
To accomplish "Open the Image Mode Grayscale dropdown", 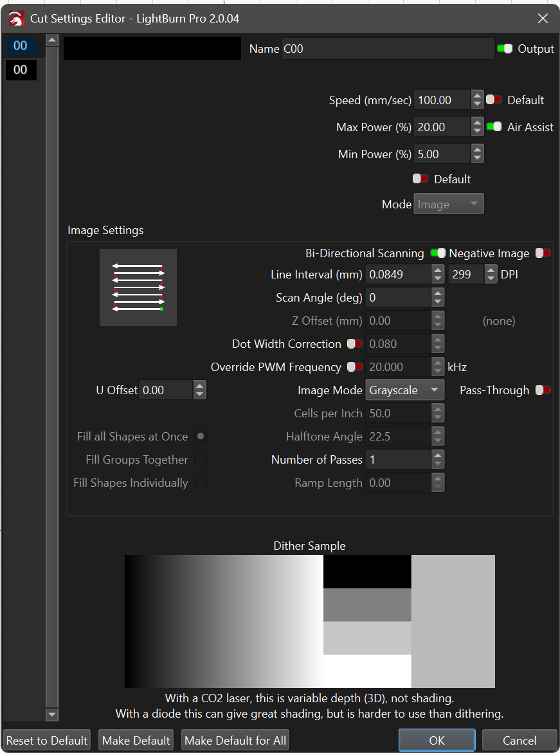I will point(404,390).
